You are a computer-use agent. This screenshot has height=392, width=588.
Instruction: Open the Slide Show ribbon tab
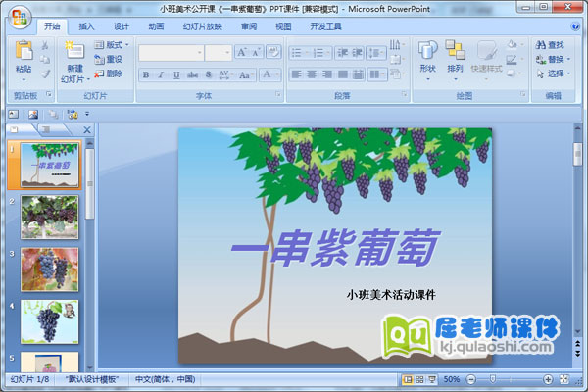(x=203, y=26)
